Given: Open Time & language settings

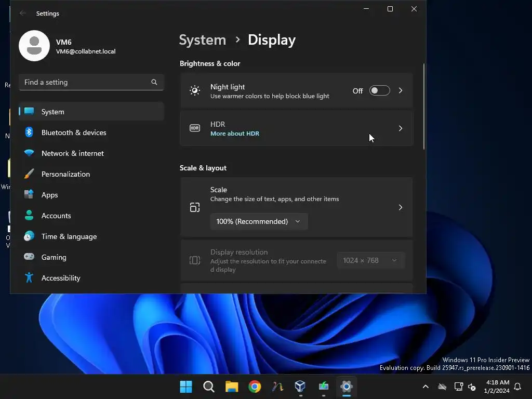Looking at the screenshot, I should click(x=91, y=236).
